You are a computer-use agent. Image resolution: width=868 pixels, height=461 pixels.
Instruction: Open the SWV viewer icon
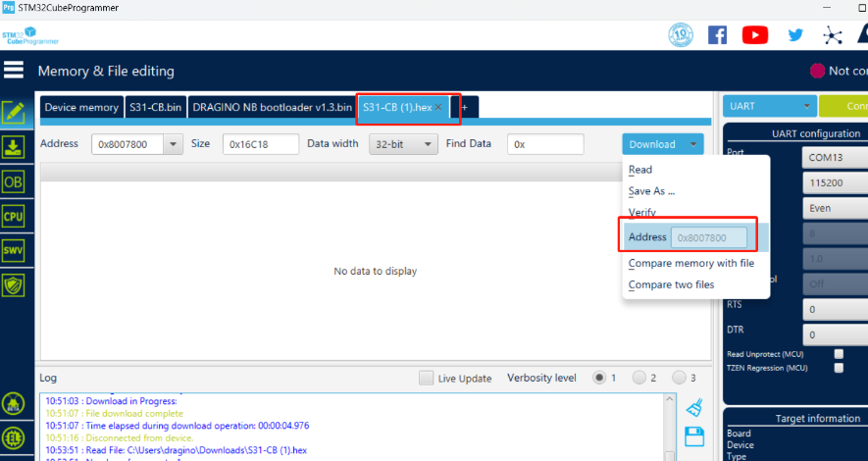pyautogui.click(x=14, y=251)
